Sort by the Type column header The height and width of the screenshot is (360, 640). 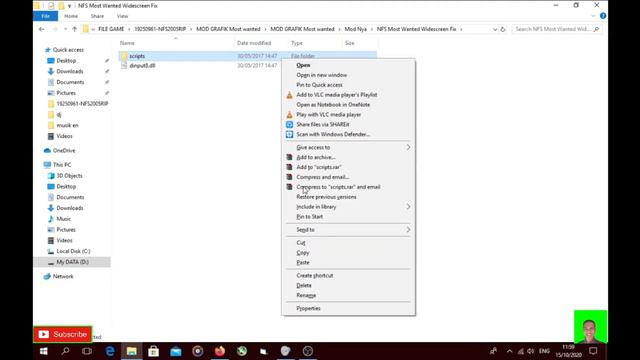click(297, 43)
